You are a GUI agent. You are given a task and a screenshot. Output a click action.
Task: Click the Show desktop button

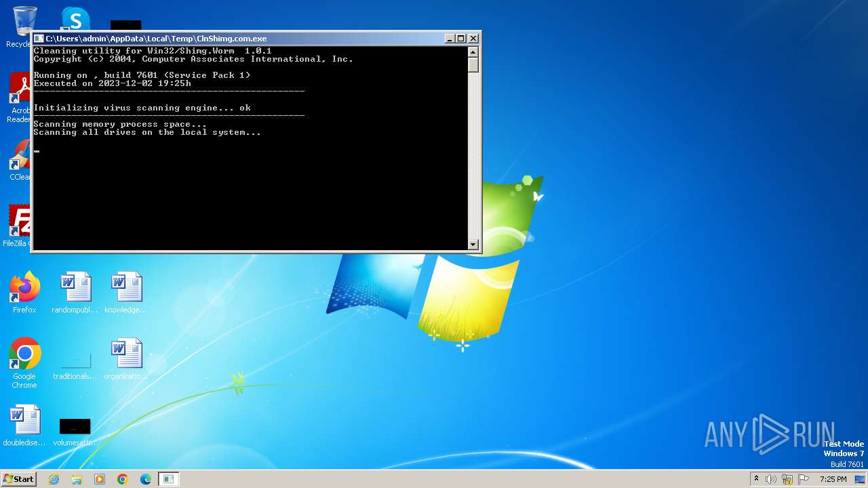[x=861, y=479]
